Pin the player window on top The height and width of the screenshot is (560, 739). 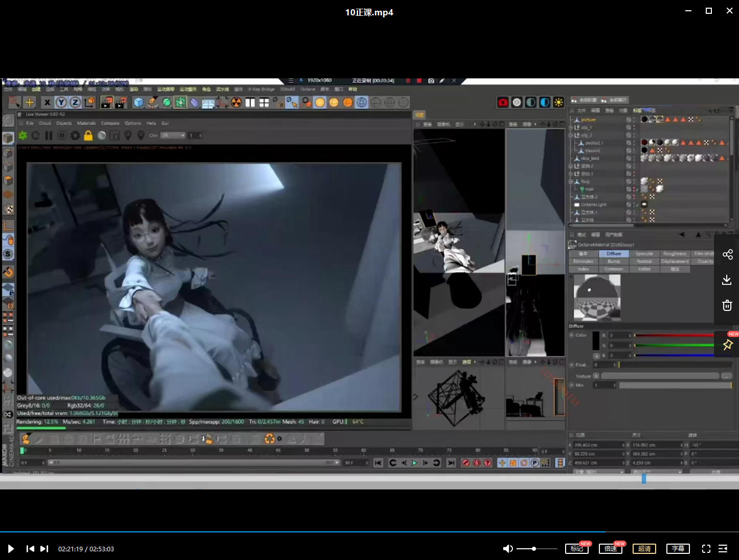[x=727, y=345]
